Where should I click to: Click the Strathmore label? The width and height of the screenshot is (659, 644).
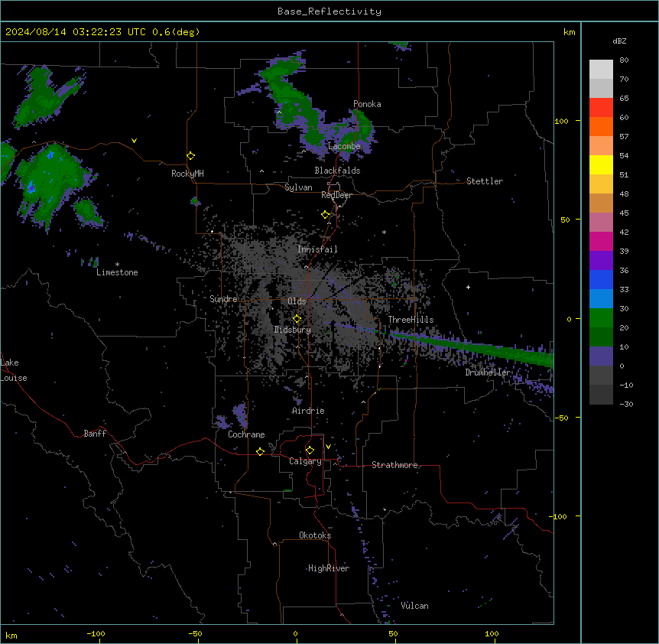(x=394, y=465)
